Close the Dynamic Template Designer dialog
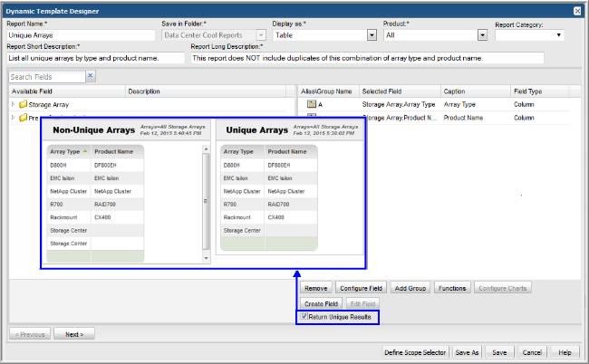This screenshot has height=364, width=589. pos(578,10)
